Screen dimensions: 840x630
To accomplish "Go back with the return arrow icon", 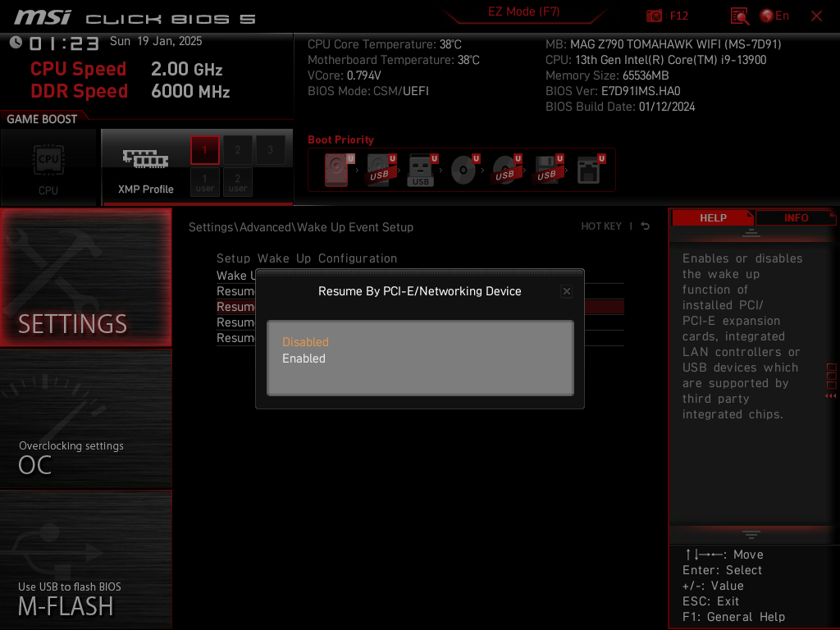I will pos(645,226).
